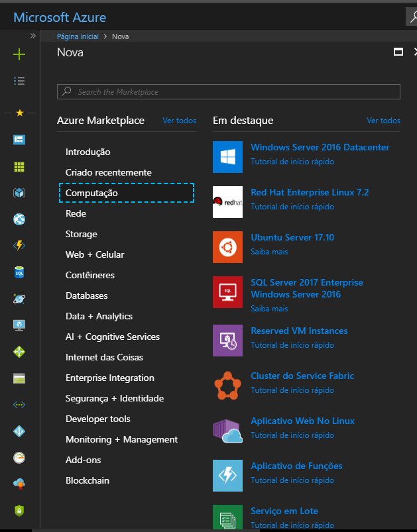
Task: Click the Function App blue lightning tile
Action: coord(227,476)
